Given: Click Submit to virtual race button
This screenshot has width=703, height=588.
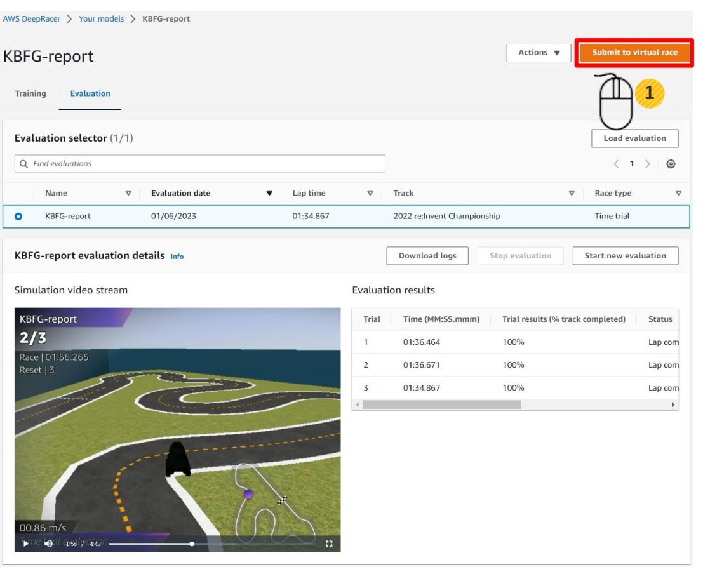Looking at the screenshot, I should [634, 53].
